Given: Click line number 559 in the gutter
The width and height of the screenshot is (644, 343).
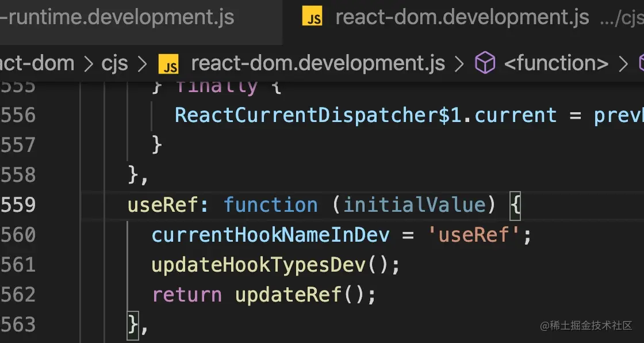Looking at the screenshot, I should coord(18,205).
